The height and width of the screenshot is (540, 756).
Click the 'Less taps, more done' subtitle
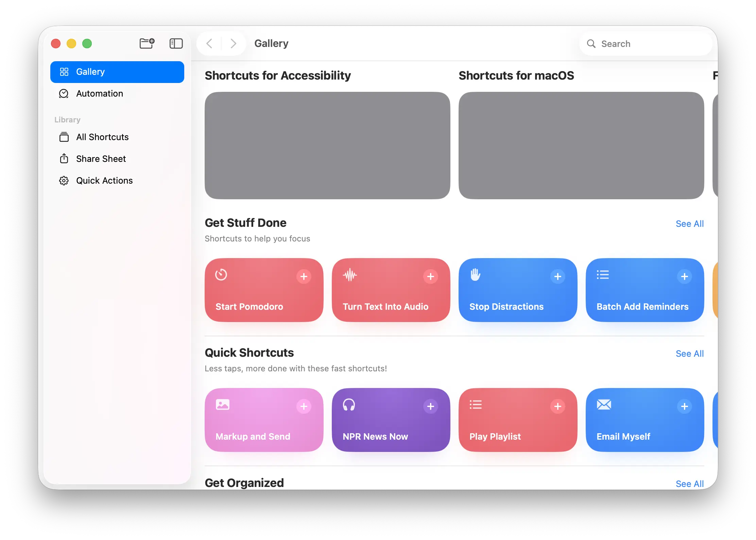click(296, 369)
